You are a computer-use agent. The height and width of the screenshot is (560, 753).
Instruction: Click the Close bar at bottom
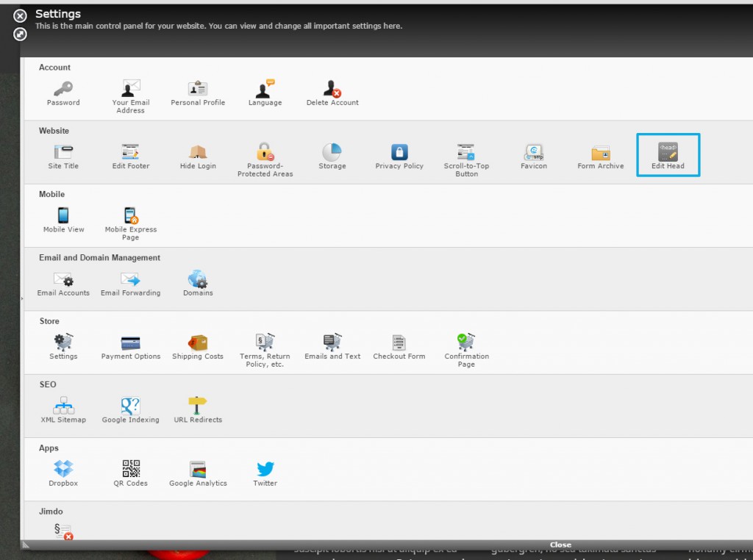560,545
